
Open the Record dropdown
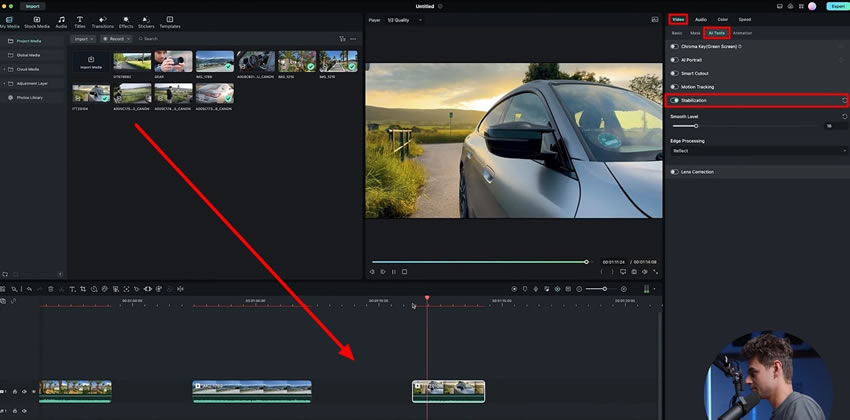click(115, 39)
